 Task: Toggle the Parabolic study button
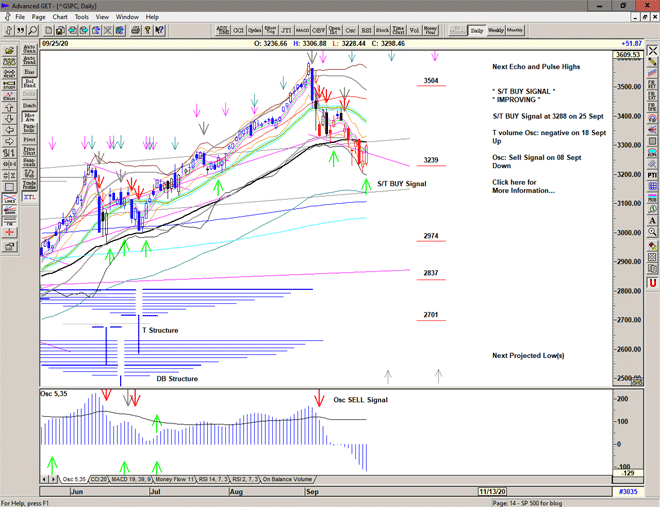(29, 128)
